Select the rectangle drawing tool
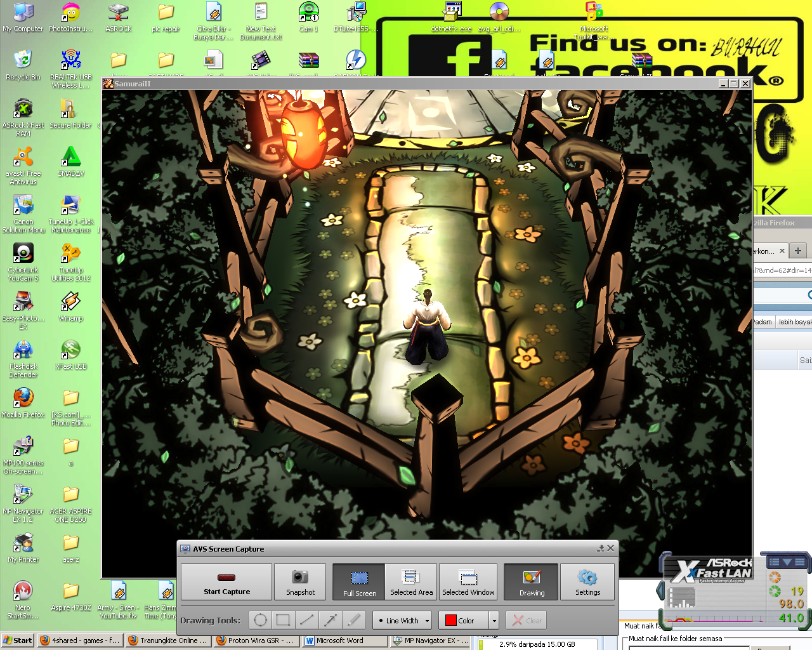This screenshot has height=650, width=812. (284, 620)
